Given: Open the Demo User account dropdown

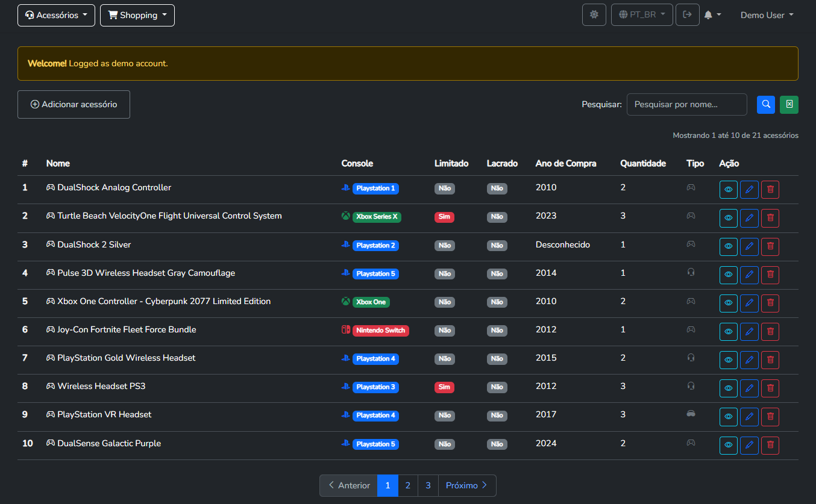Looking at the screenshot, I should pos(767,15).
